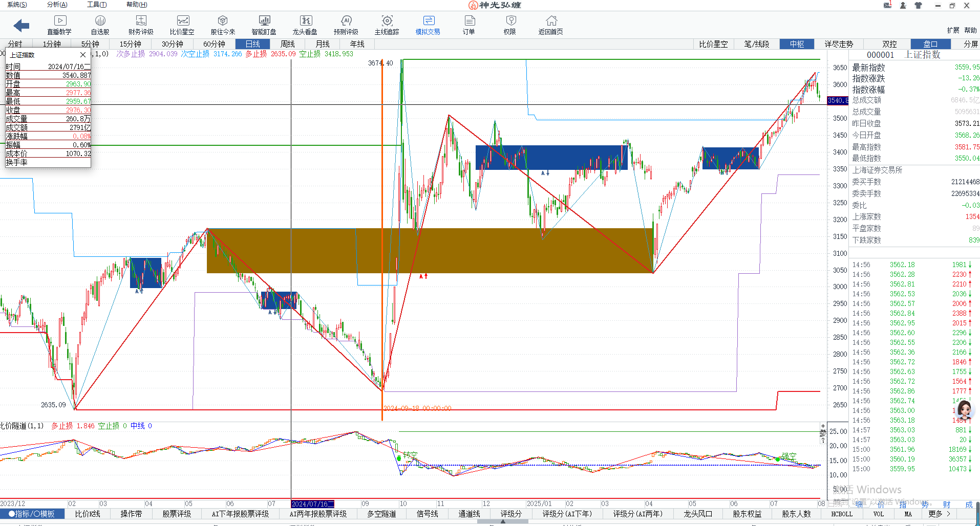
Task: Click 返回首页 home icon
Action: (551, 21)
